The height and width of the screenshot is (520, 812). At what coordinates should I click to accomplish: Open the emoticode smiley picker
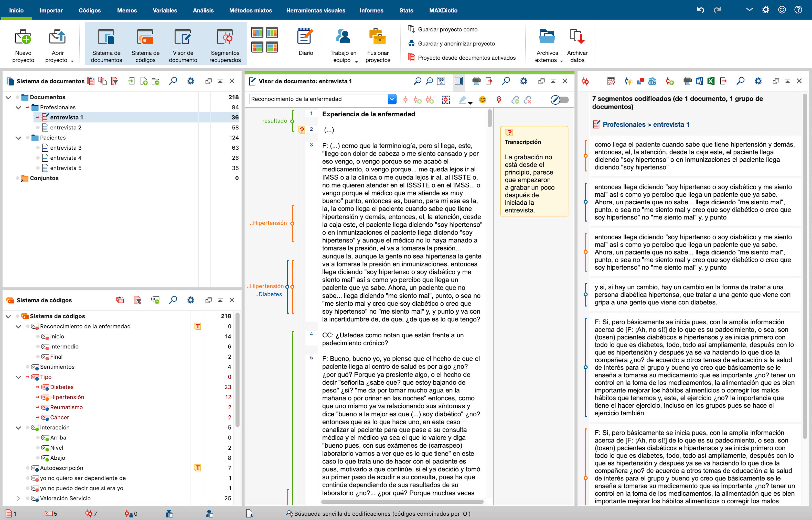pyautogui.click(x=483, y=99)
